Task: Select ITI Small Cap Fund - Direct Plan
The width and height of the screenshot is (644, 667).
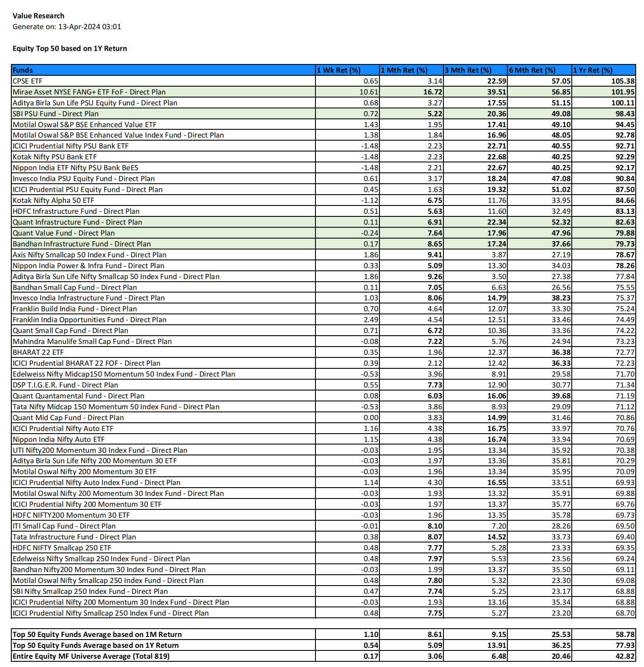Action: (x=64, y=526)
